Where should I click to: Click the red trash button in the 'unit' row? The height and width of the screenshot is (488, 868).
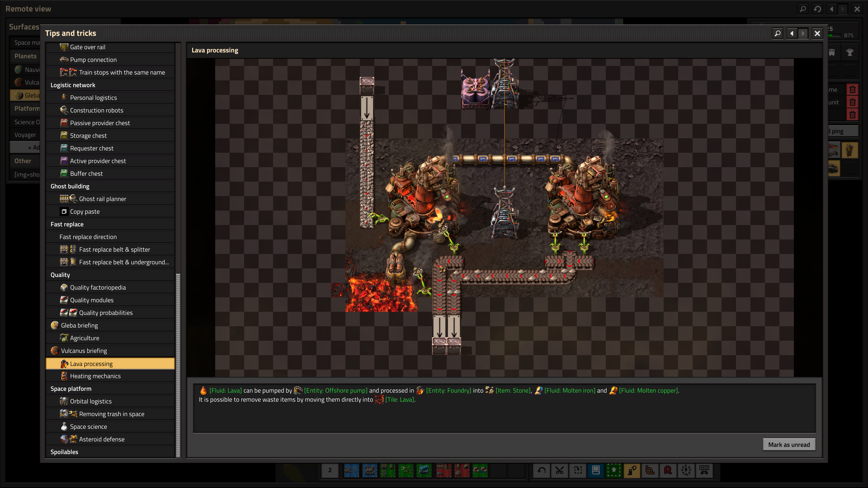click(852, 102)
